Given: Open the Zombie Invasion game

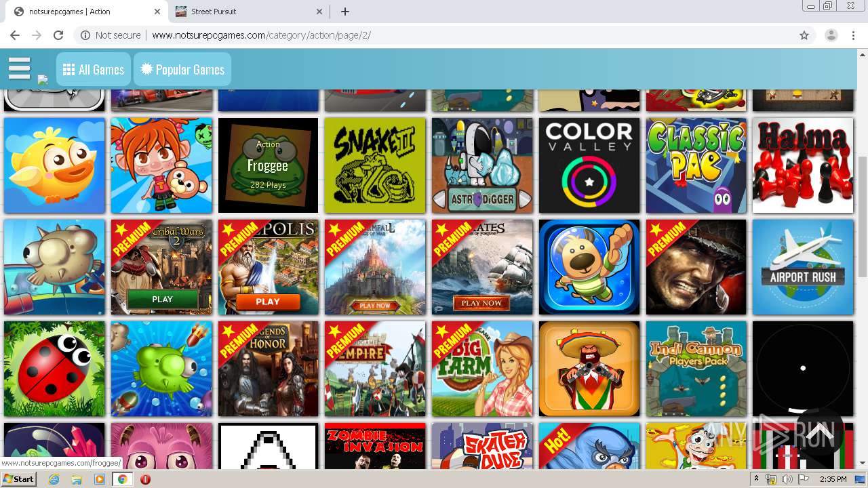Looking at the screenshot, I should [x=375, y=446].
